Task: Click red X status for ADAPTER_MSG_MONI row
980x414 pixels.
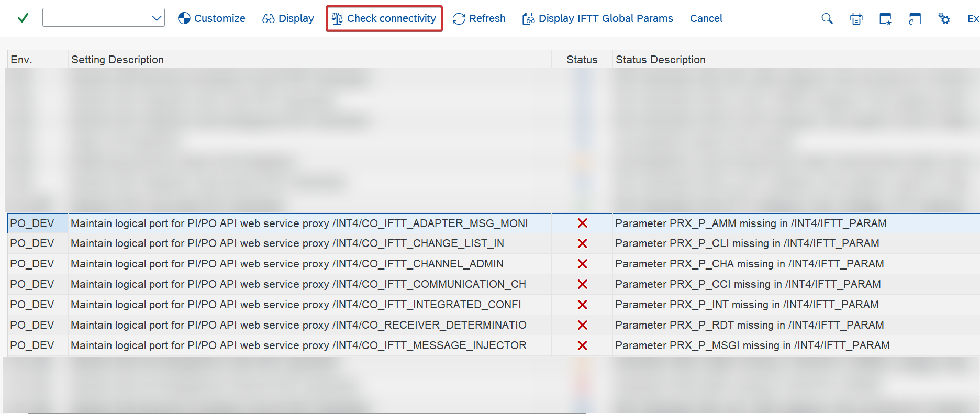Action: click(582, 223)
